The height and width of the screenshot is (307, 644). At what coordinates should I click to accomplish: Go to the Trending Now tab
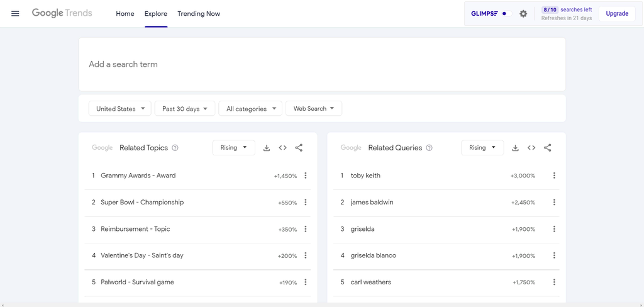(199, 14)
